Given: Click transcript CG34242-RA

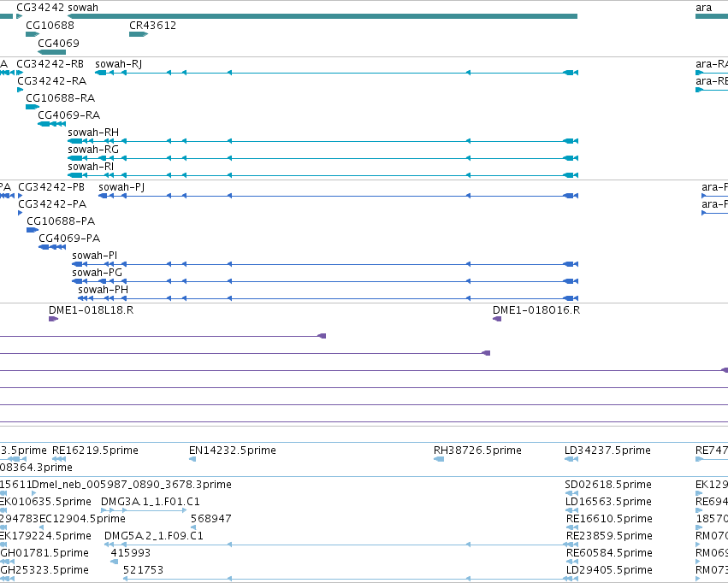Looking at the screenshot, I should point(20,90).
